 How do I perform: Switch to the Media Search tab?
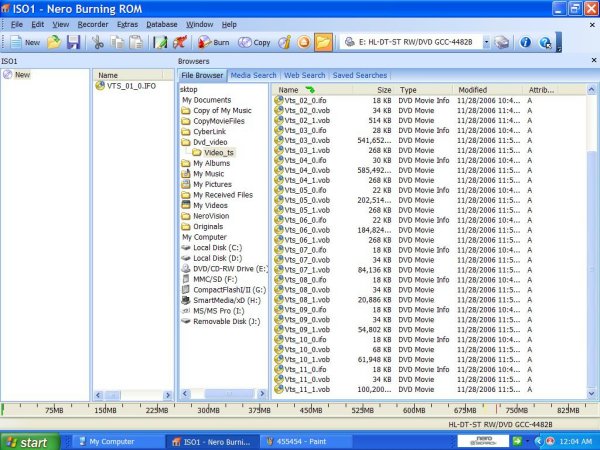pyautogui.click(x=253, y=75)
